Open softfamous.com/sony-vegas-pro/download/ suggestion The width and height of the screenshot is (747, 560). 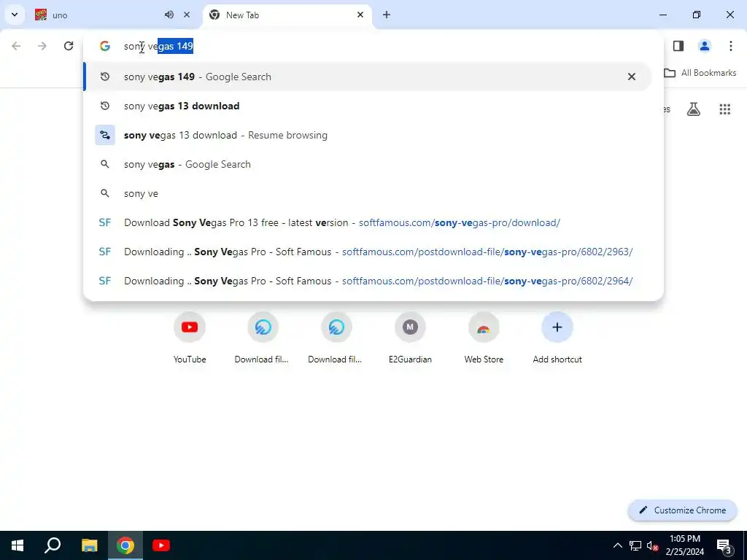click(368, 222)
